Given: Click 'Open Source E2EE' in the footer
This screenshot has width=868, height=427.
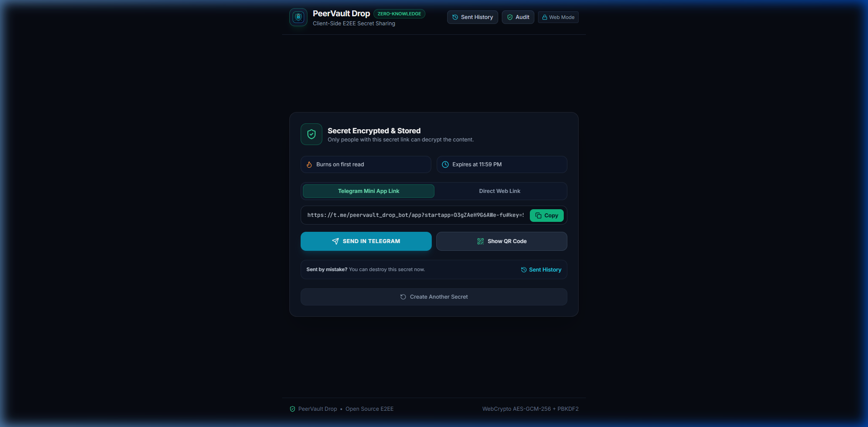Looking at the screenshot, I should coord(369,409).
